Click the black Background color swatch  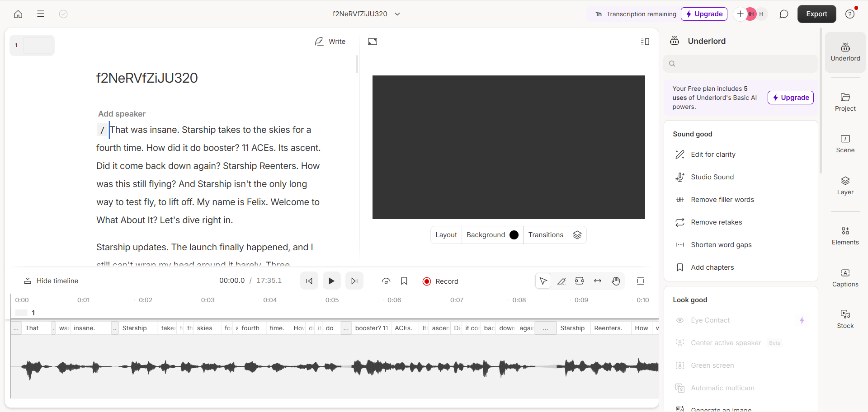tap(514, 234)
